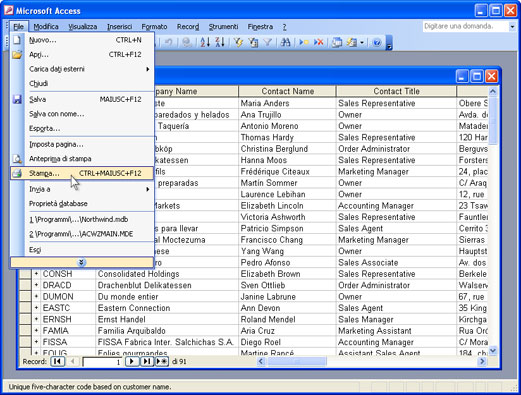Viewport: 521px width, 395px height.
Task: Open the filter by form icon
Action: click(253, 42)
